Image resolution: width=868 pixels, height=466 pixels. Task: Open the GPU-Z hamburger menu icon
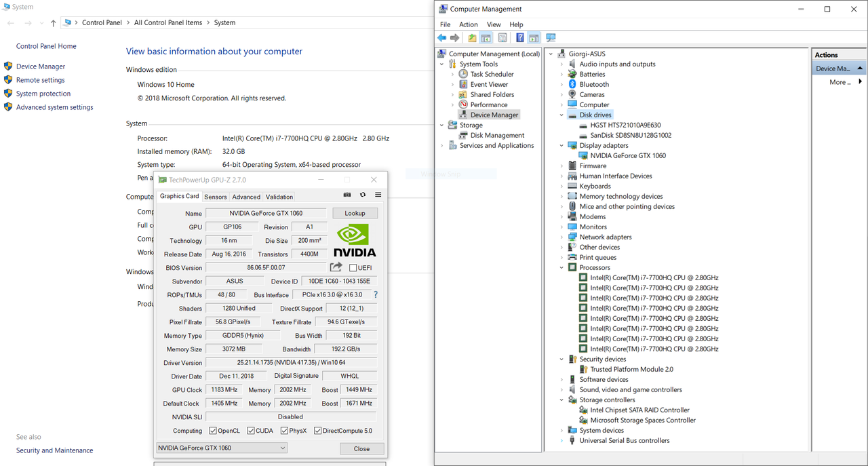pos(378,195)
